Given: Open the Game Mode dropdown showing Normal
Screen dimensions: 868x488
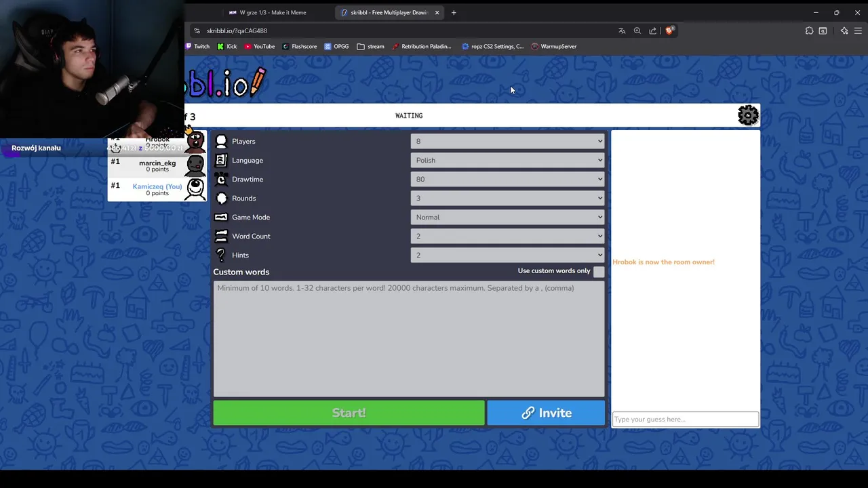Looking at the screenshot, I should [507, 217].
